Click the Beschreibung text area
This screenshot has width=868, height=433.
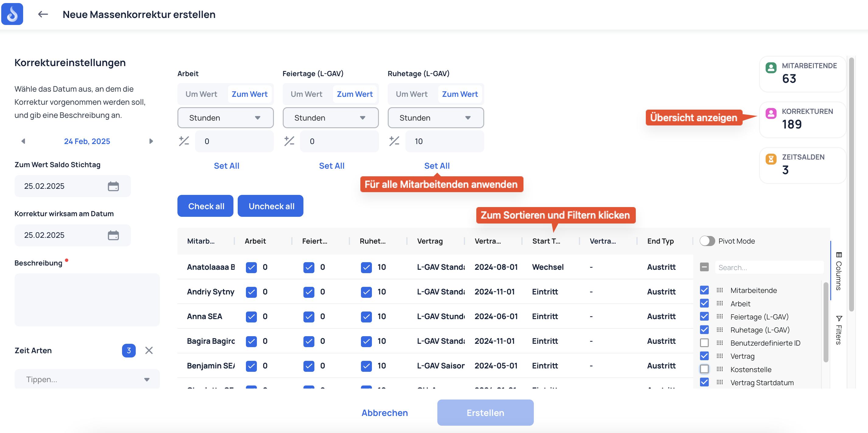tap(87, 300)
